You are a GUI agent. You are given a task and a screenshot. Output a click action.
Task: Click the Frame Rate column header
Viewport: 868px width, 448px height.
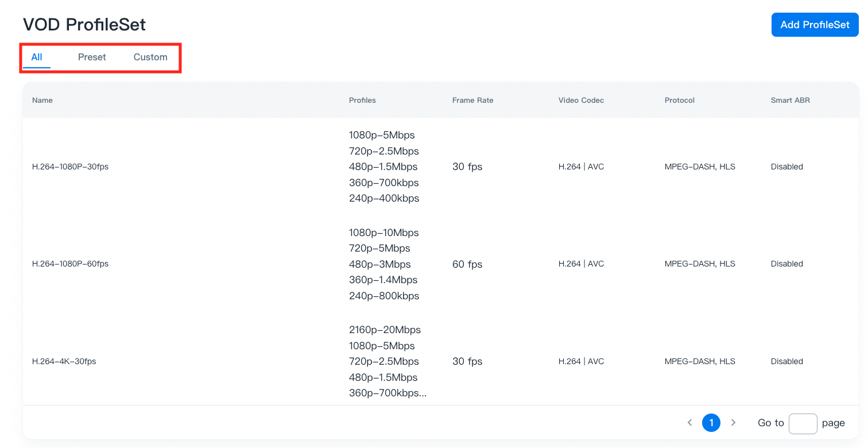pos(472,101)
